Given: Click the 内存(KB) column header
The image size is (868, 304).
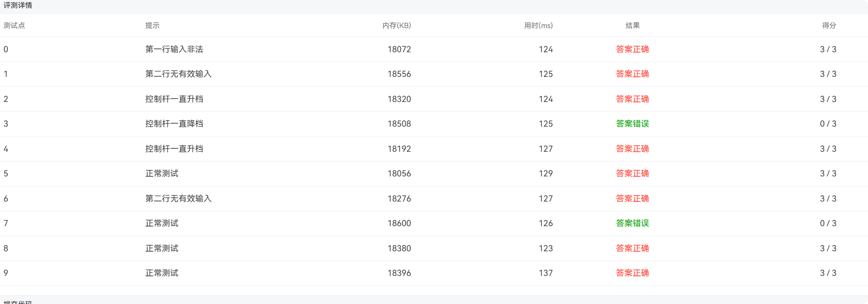Looking at the screenshot, I should (397, 26).
